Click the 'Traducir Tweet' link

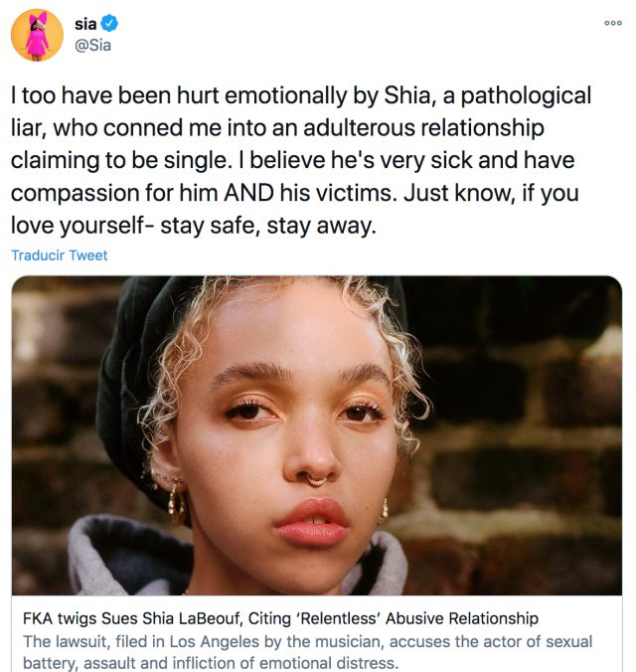[x=60, y=255]
